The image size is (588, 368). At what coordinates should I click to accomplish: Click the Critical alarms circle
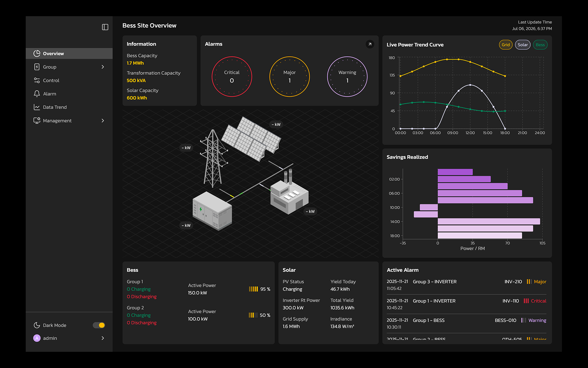232,77
